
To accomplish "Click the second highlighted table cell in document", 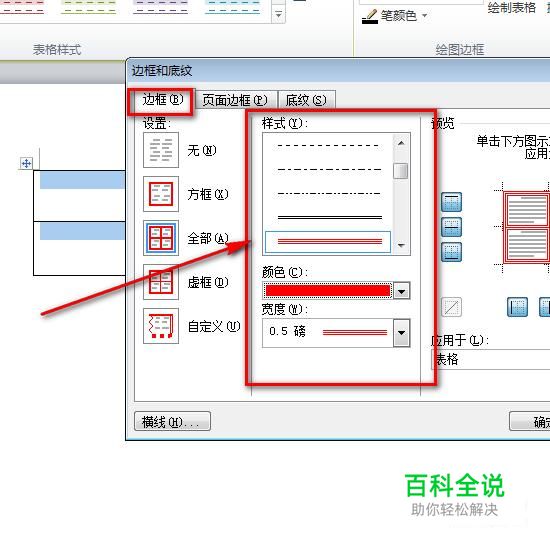I will point(82,231).
